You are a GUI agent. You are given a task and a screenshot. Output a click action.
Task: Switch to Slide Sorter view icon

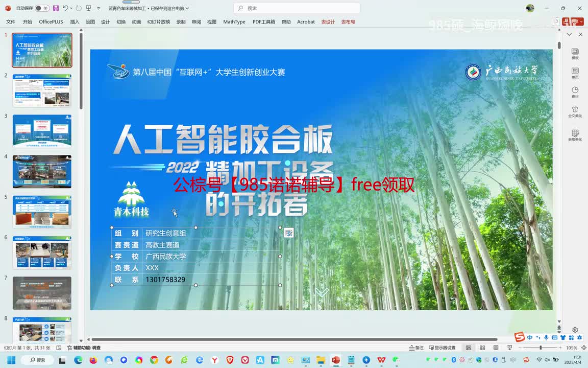[x=482, y=348]
